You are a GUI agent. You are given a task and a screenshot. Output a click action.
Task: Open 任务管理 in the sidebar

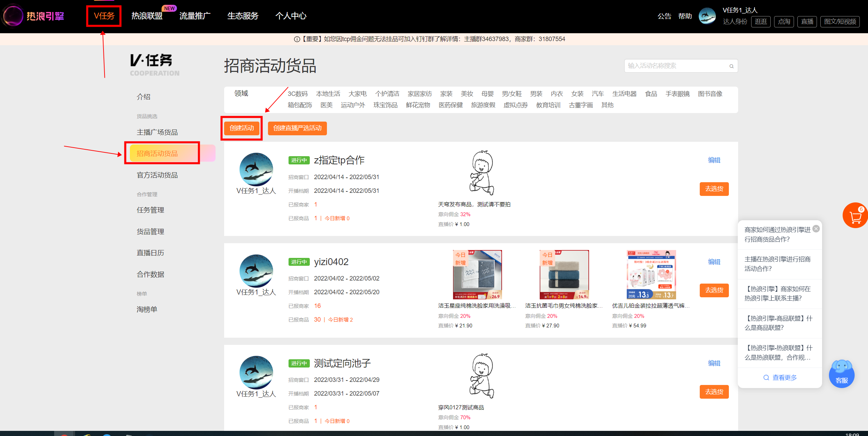tap(150, 210)
